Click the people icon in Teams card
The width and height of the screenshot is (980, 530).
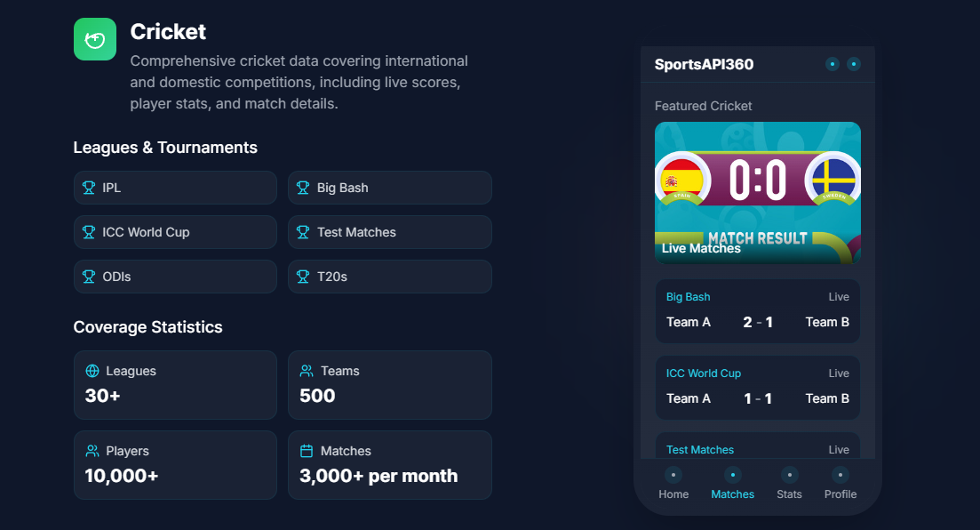coord(307,371)
